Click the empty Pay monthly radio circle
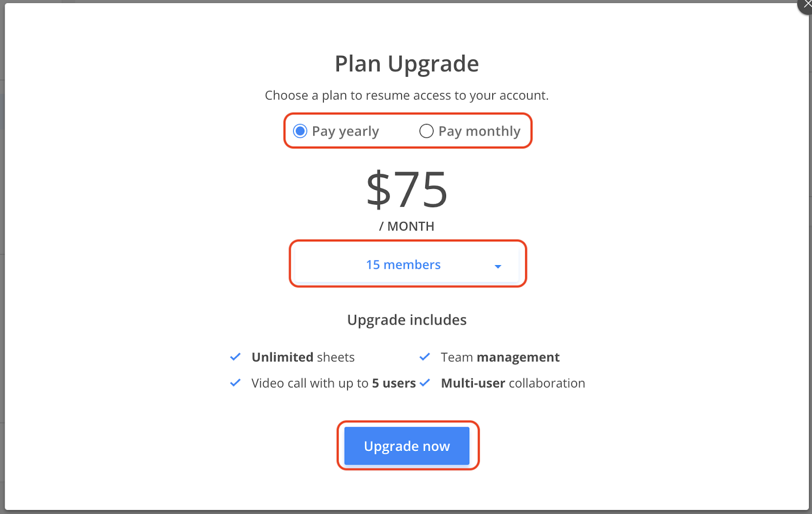 click(x=426, y=131)
